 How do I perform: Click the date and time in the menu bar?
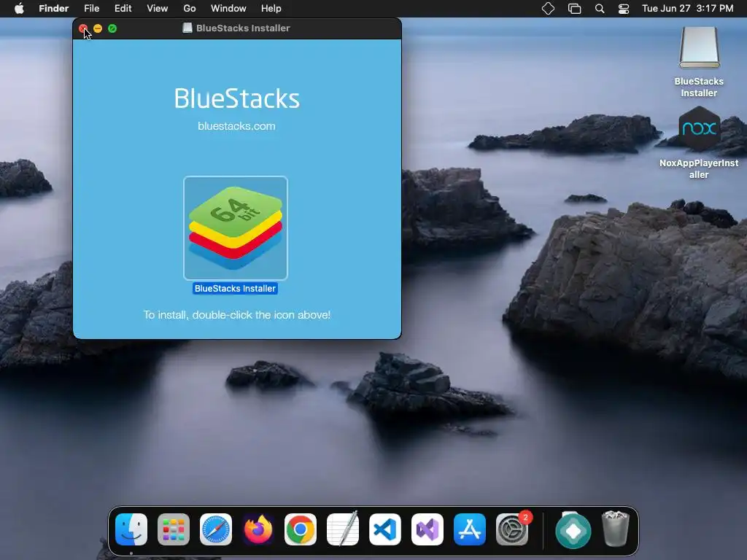point(687,9)
